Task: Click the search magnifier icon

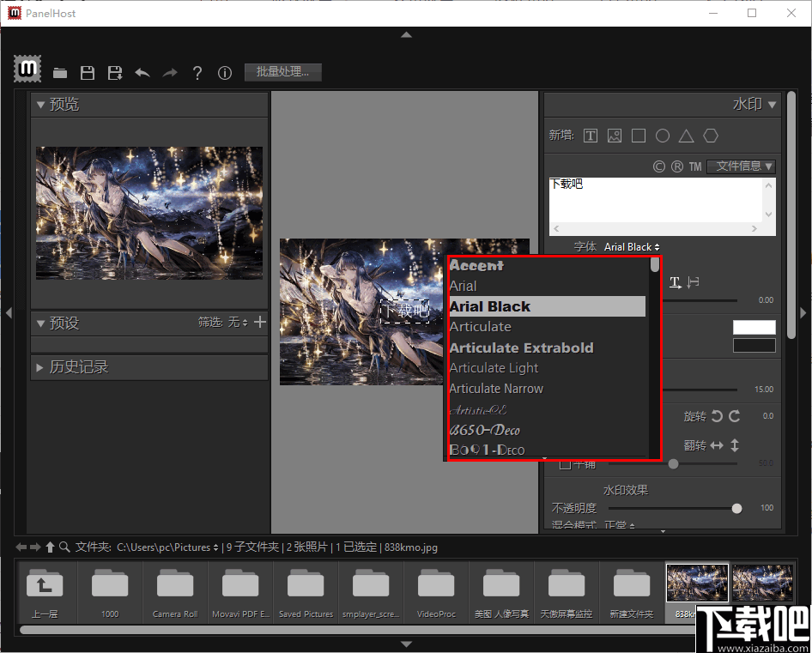Action: point(64,547)
